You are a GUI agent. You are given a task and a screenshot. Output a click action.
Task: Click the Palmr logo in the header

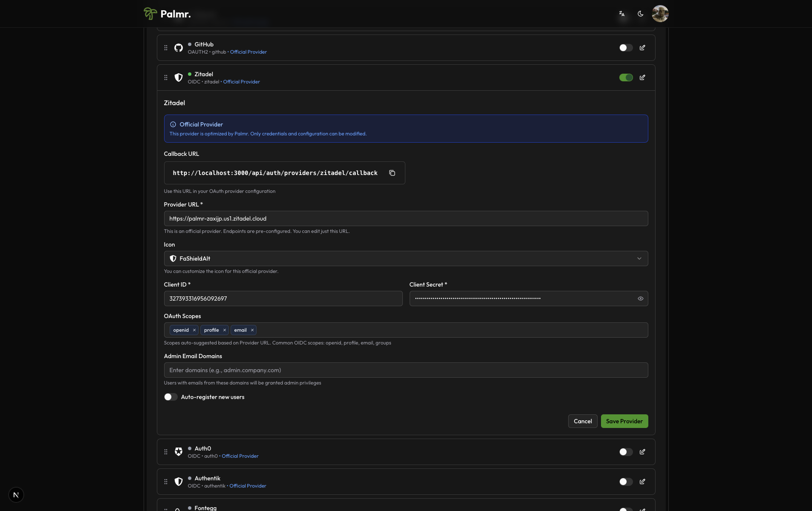coord(167,14)
